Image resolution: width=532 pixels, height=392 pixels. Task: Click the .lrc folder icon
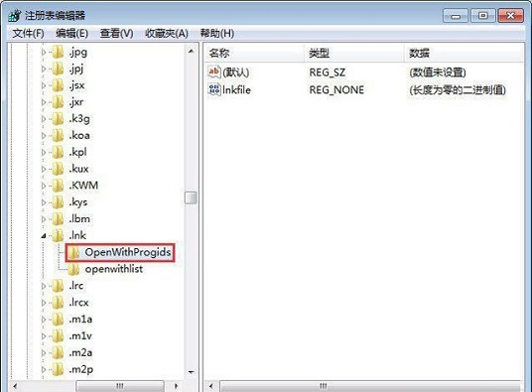[x=58, y=286]
